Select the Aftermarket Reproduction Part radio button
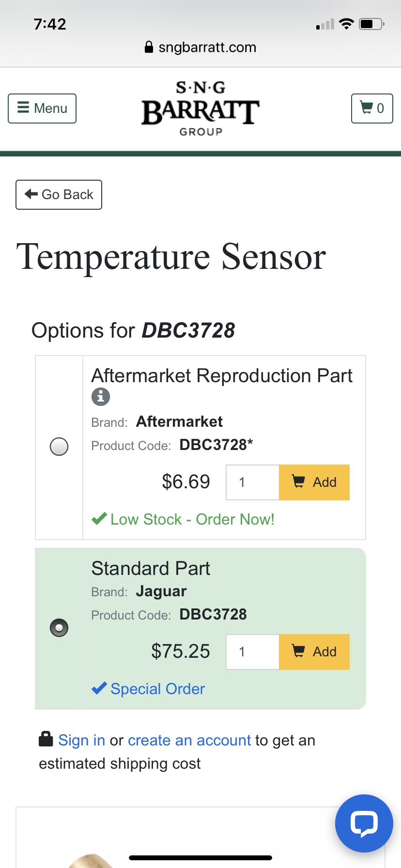The image size is (401, 868). click(x=59, y=447)
